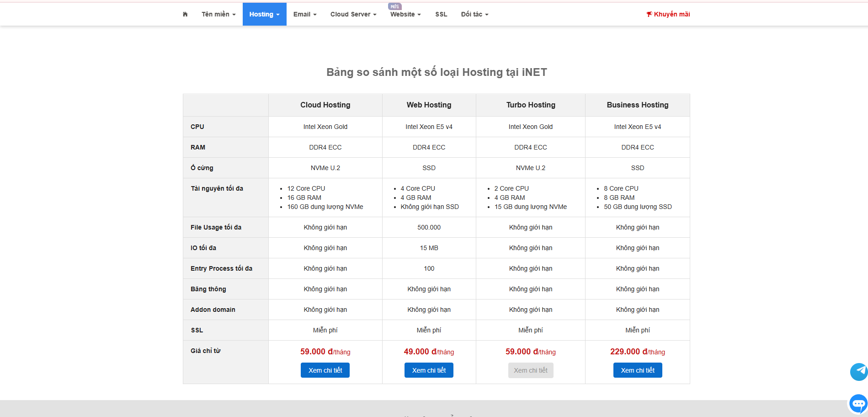
Task: View details for Web Hosting plan
Action: coord(429,370)
